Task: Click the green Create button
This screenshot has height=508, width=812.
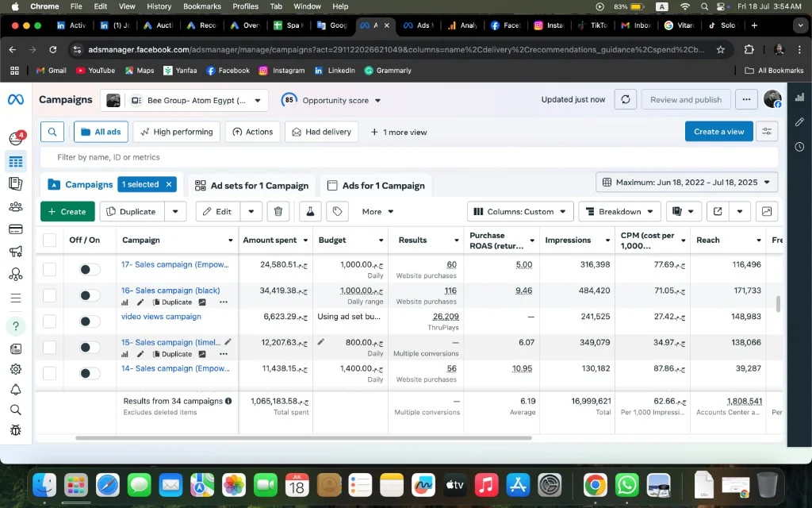Action: click(x=67, y=211)
